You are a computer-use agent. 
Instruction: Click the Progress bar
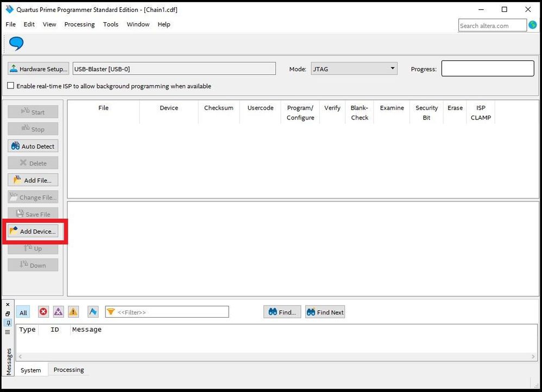[488, 68]
